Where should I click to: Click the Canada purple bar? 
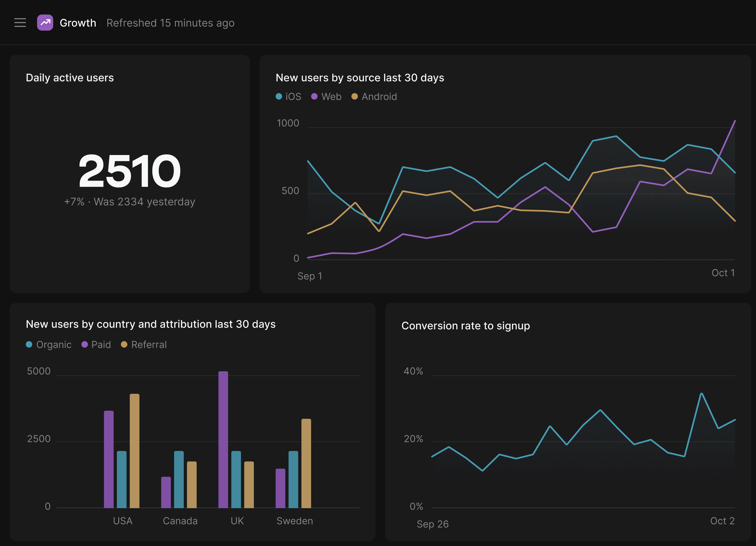[166, 492]
